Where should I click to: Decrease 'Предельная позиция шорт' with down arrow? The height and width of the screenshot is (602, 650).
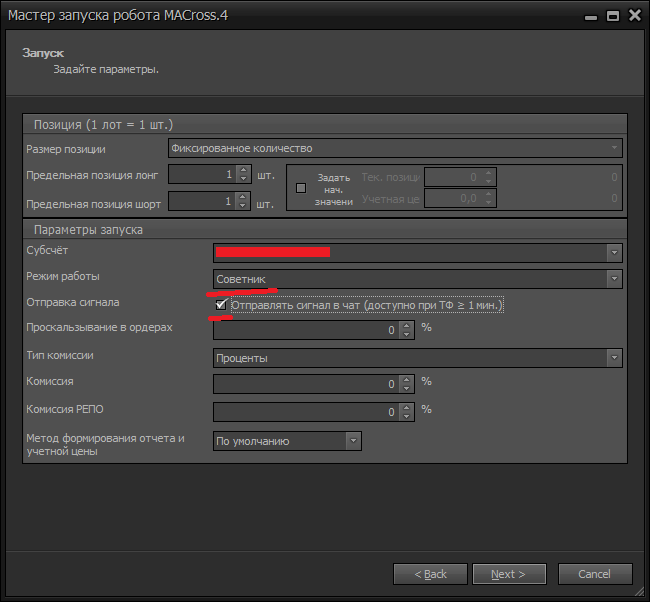point(243,206)
